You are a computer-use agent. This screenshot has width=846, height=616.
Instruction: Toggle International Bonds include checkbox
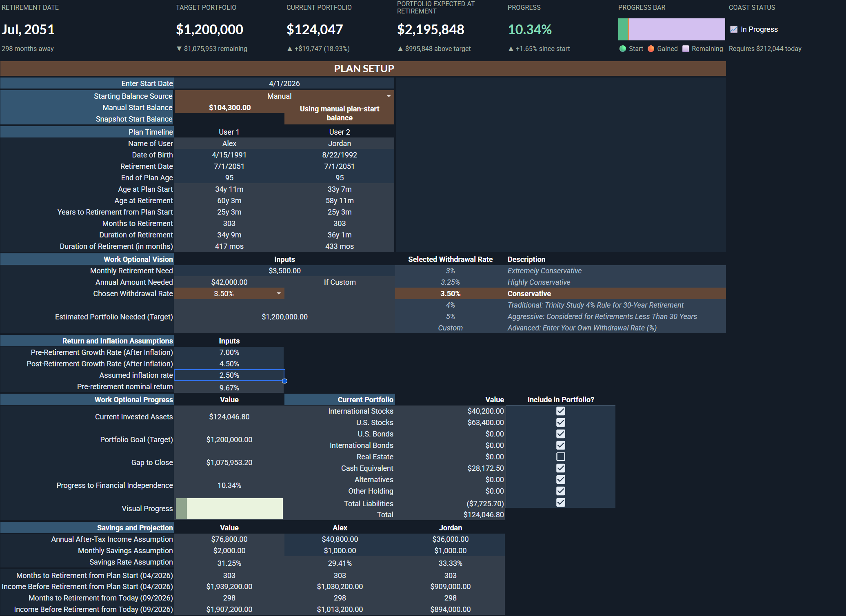pyautogui.click(x=561, y=445)
